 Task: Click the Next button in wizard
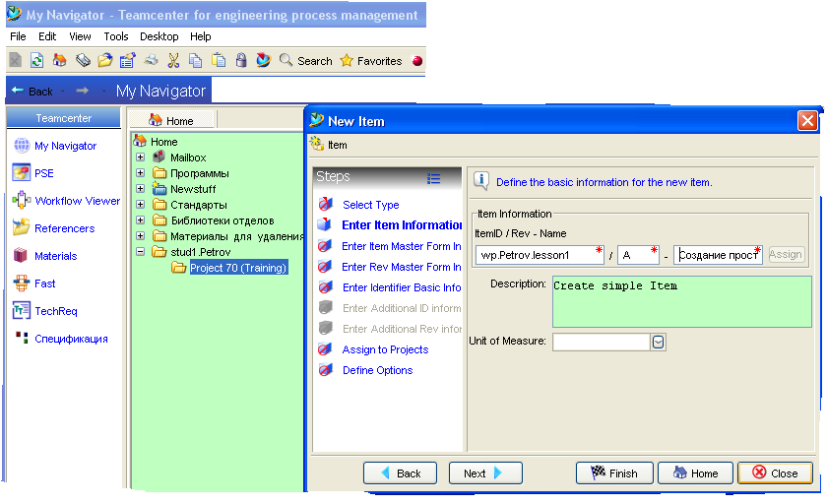point(485,472)
